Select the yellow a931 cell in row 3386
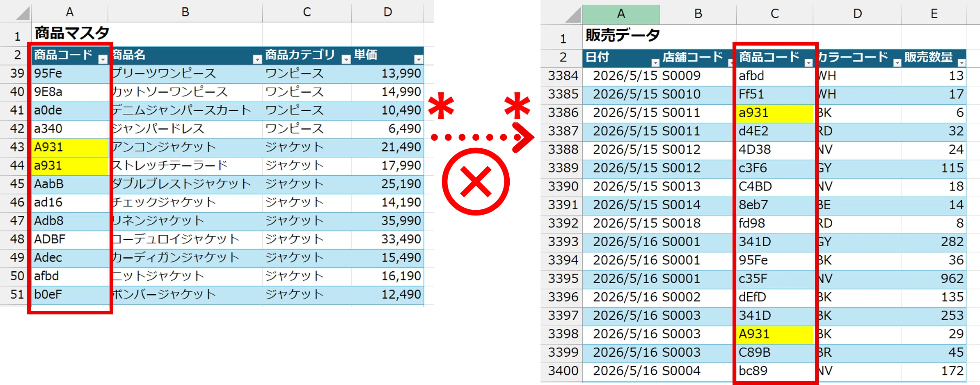The height and width of the screenshot is (385, 980). (775, 113)
